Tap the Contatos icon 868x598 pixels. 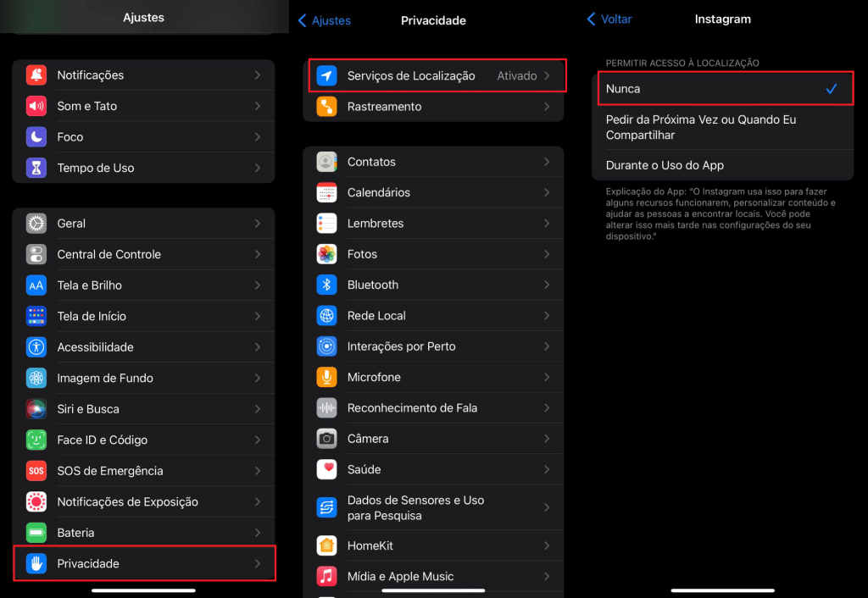tap(326, 162)
